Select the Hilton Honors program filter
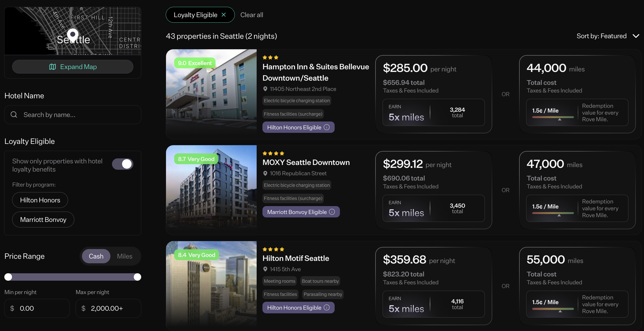Viewport: 644px width, 331px height. tap(40, 200)
